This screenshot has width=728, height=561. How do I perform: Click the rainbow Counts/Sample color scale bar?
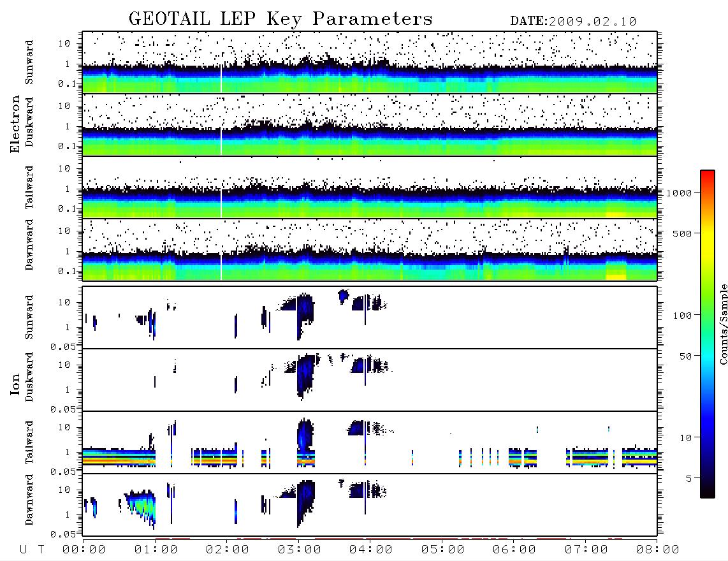pyautogui.click(x=708, y=335)
